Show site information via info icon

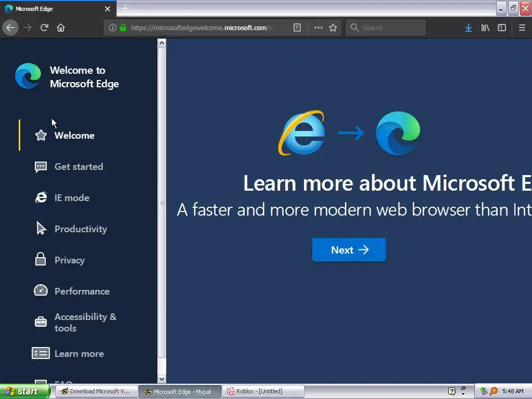click(113, 28)
